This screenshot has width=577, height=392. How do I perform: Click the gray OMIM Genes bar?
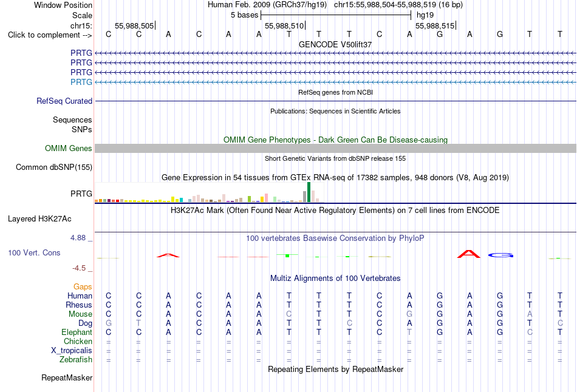335,148
